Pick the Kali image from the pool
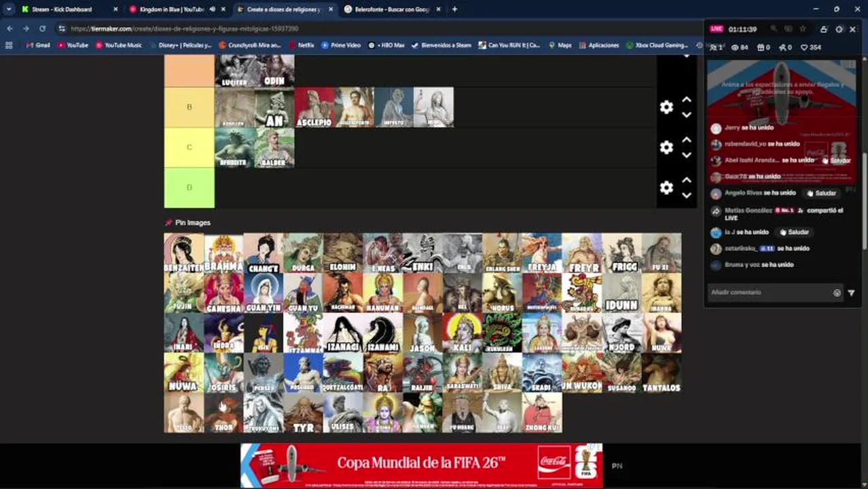Viewport: 868px width, 489px height. pyautogui.click(x=463, y=333)
